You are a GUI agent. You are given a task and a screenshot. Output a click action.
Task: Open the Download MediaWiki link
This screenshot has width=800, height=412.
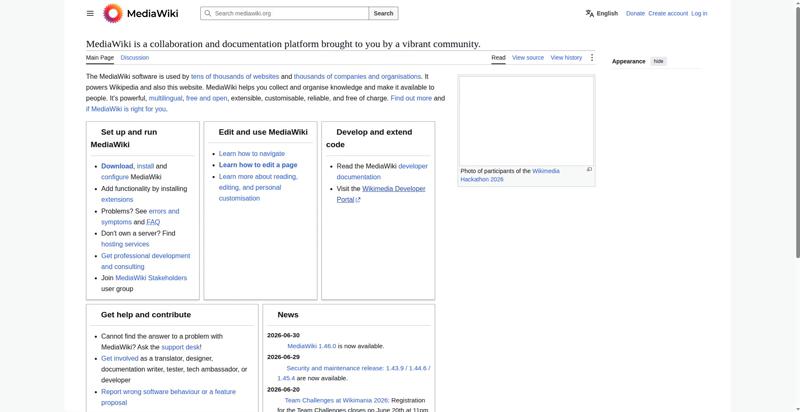tap(117, 166)
